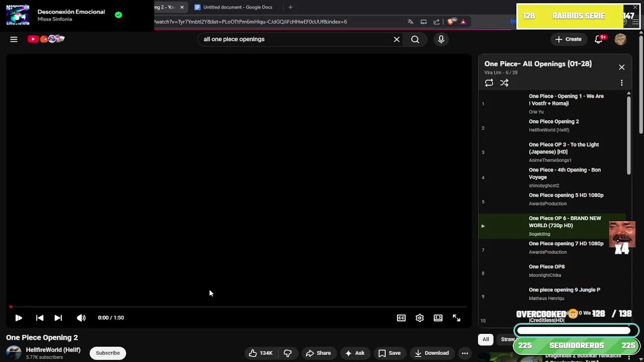This screenshot has height=362, width=644.
Task: Open the account avatar menu
Action: [x=620, y=39]
